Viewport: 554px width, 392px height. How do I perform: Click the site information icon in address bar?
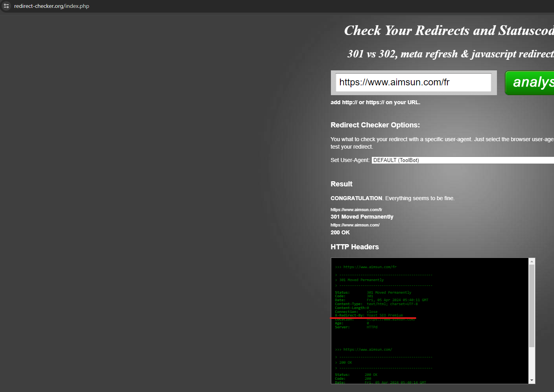[6, 6]
